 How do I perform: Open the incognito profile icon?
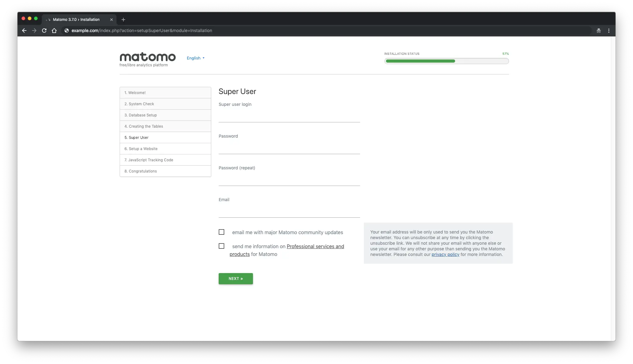coord(599,31)
